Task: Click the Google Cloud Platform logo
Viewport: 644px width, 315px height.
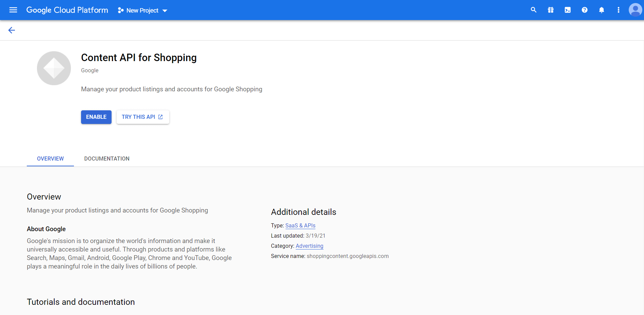Action: pyautogui.click(x=67, y=10)
